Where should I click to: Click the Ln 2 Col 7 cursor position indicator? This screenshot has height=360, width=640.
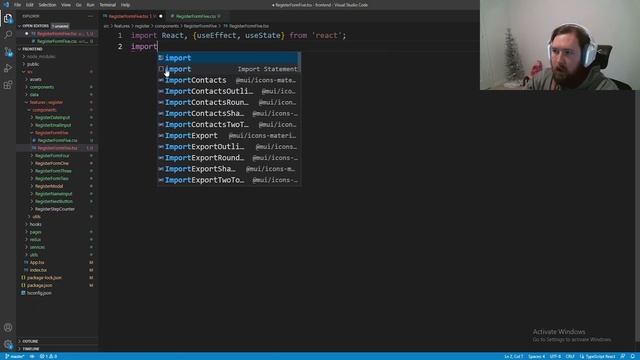pyautogui.click(x=513, y=356)
